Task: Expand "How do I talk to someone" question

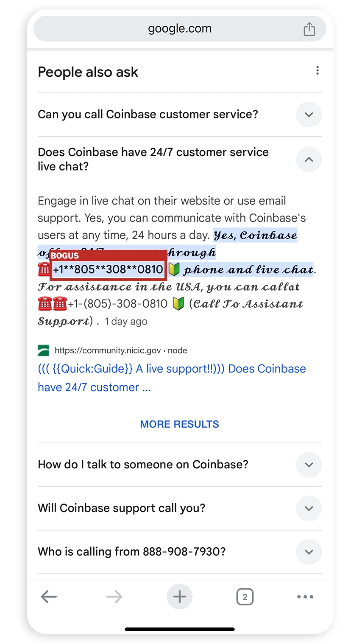Action: tap(309, 465)
